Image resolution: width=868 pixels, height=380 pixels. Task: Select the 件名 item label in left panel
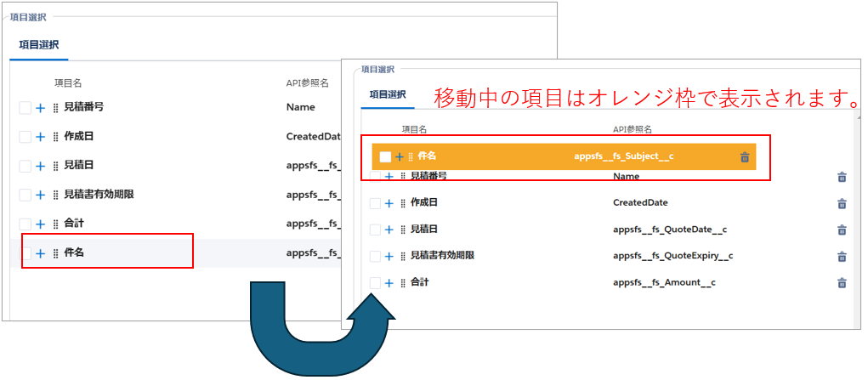[x=74, y=252]
